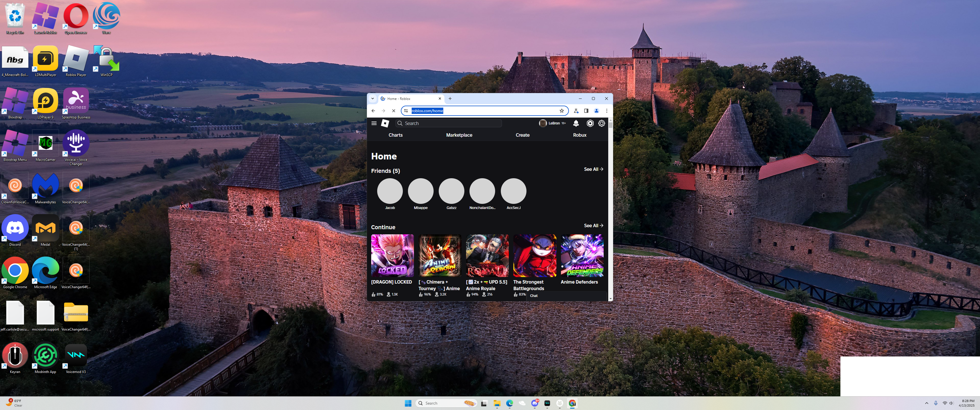Show hidden system tray icons

926,403
